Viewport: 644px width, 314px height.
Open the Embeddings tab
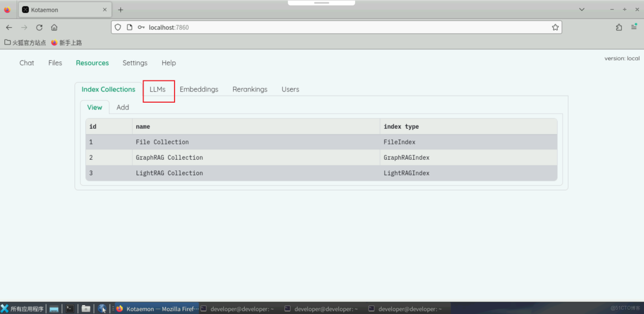click(199, 89)
